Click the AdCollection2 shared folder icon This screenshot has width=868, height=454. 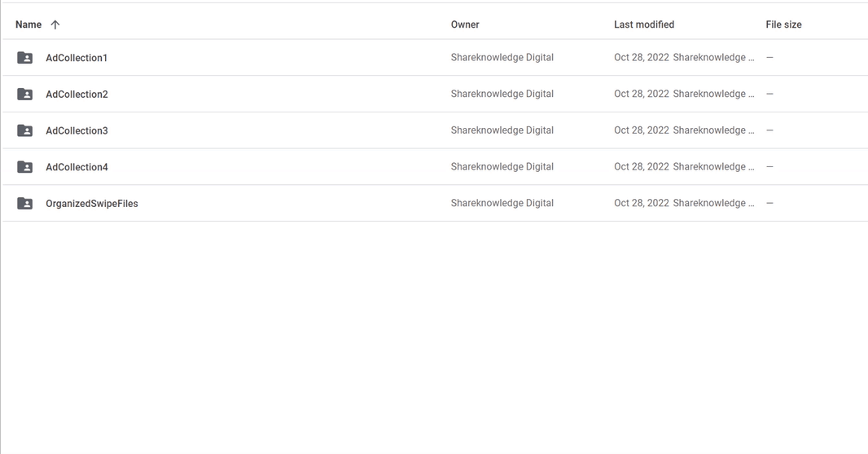(x=25, y=95)
